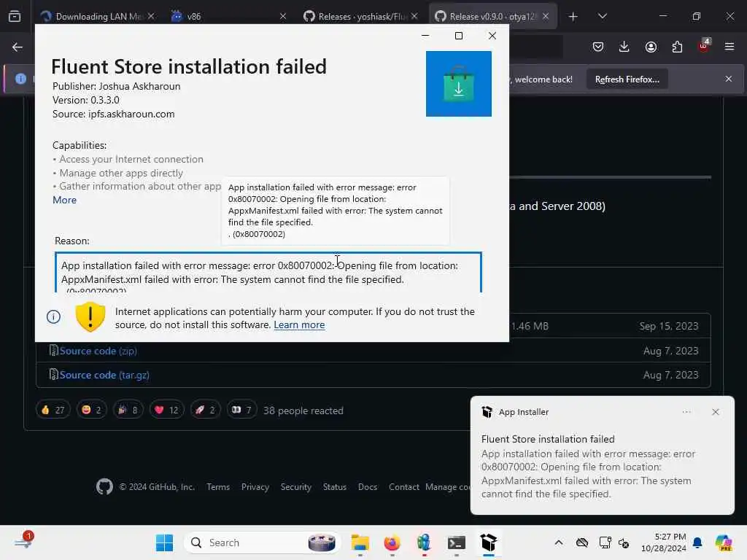Click the yellow warning shield icon
747x560 pixels.
pos(90,316)
